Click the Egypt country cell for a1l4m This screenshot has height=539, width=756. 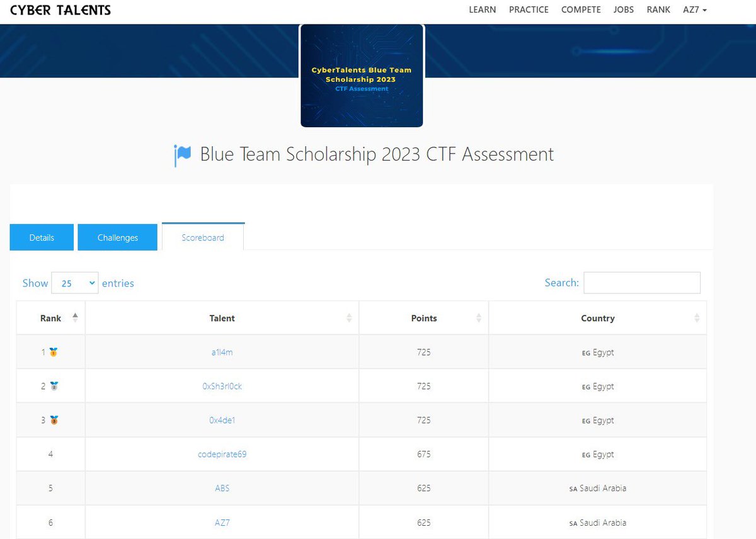coord(598,352)
